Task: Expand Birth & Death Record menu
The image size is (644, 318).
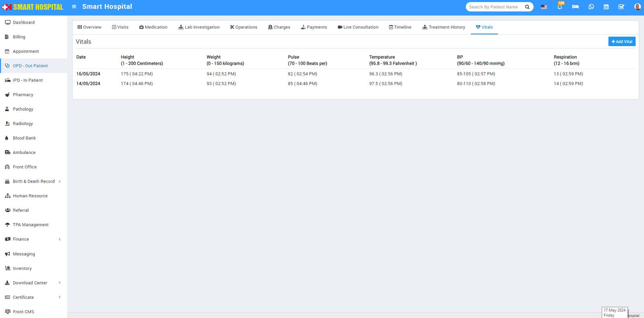Action: pyautogui.click(x=34, y=181)
